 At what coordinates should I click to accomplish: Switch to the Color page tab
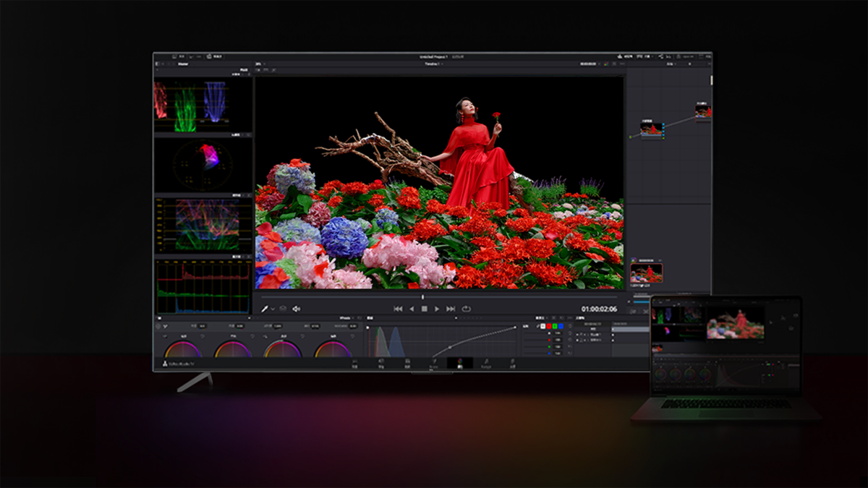[460, 363]
